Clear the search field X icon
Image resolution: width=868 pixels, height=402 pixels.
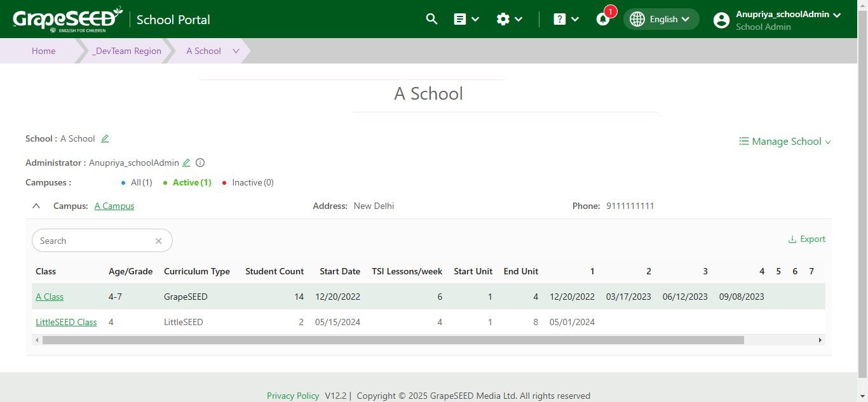click(159, 241)
